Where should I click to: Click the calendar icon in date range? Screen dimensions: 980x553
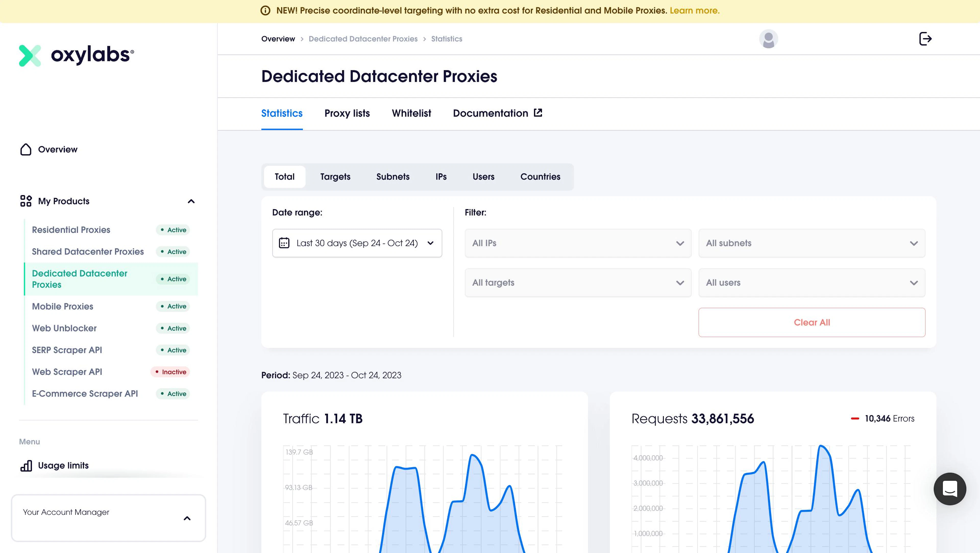click(284, 243)
